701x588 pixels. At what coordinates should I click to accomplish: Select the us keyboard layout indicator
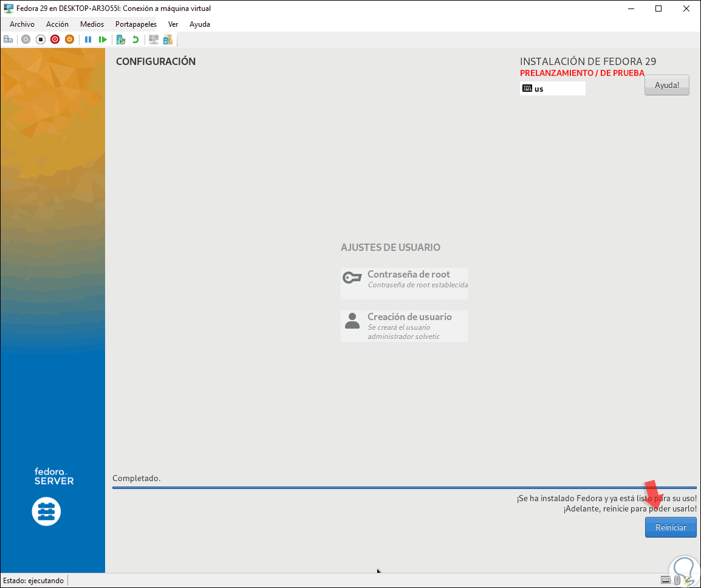[553, 89]
